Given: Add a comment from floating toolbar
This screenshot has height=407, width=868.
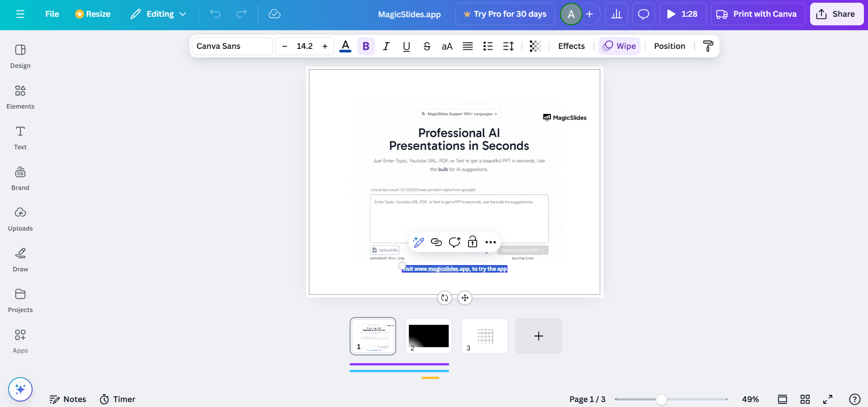Looking at the screenshot, I should [455, 242].
